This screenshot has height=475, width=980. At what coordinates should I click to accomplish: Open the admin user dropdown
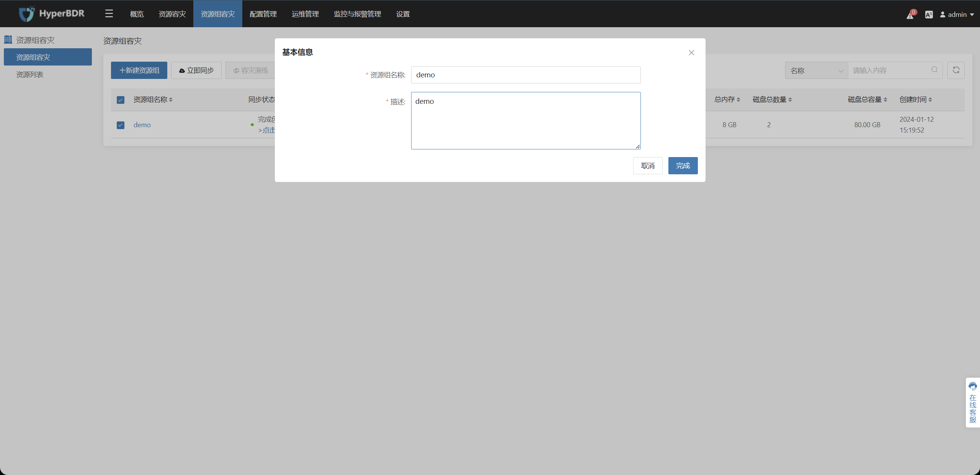(957, 15)
